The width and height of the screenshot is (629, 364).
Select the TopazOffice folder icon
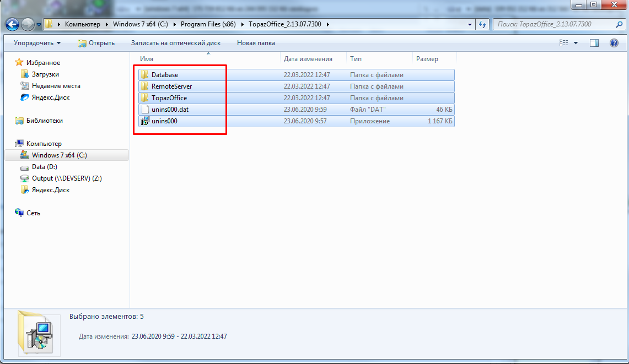145,98
